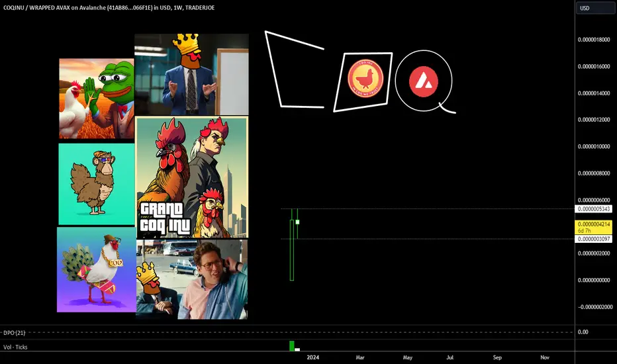The width and height of the screenshot is (617, 364).
Task: Open the crowned rooster in suit image
Action: point(191,74)
